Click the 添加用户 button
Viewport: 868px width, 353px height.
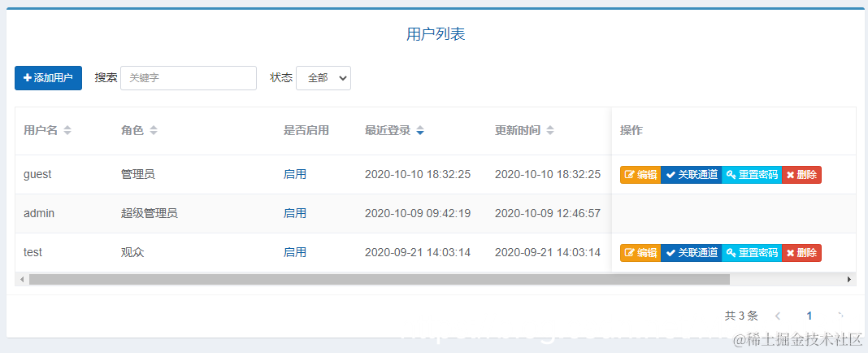(x=48, y=78)
